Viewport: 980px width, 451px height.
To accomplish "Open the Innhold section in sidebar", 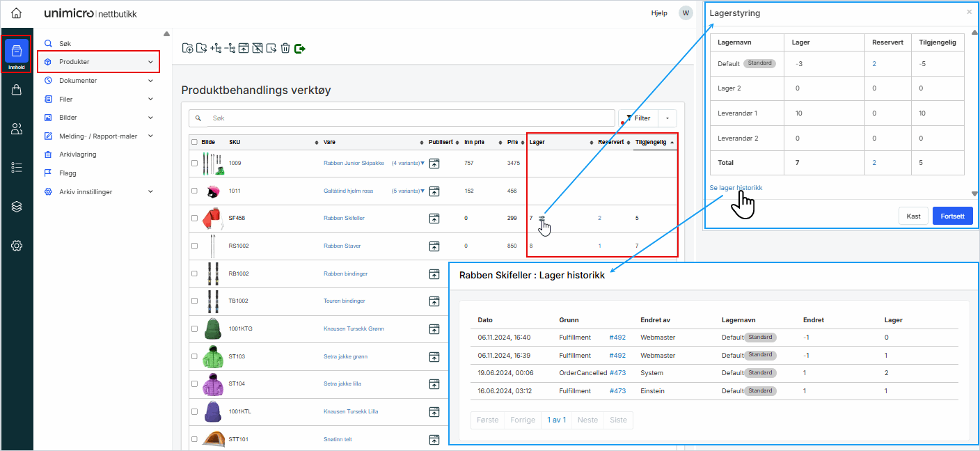I will [x=17, y=53].
